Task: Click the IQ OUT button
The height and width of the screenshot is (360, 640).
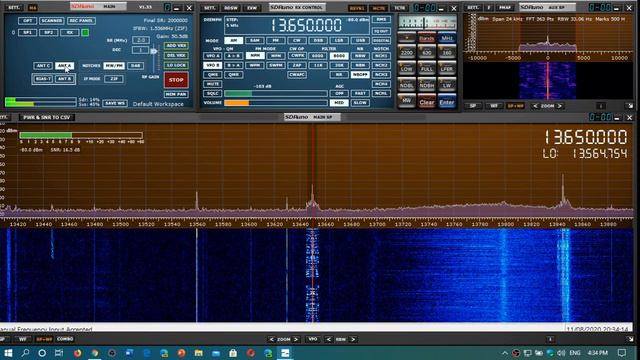Action: [381, 31]
